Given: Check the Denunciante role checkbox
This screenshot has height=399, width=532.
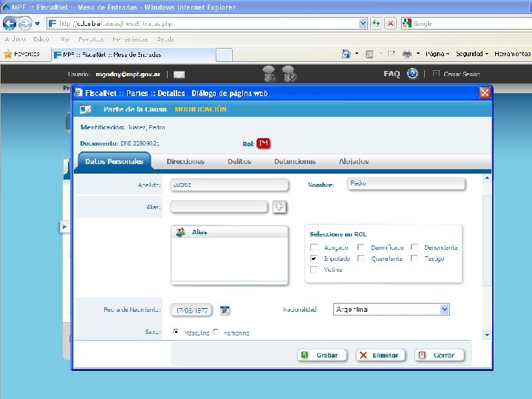Looking at the screenshot, I should [415, 248].
